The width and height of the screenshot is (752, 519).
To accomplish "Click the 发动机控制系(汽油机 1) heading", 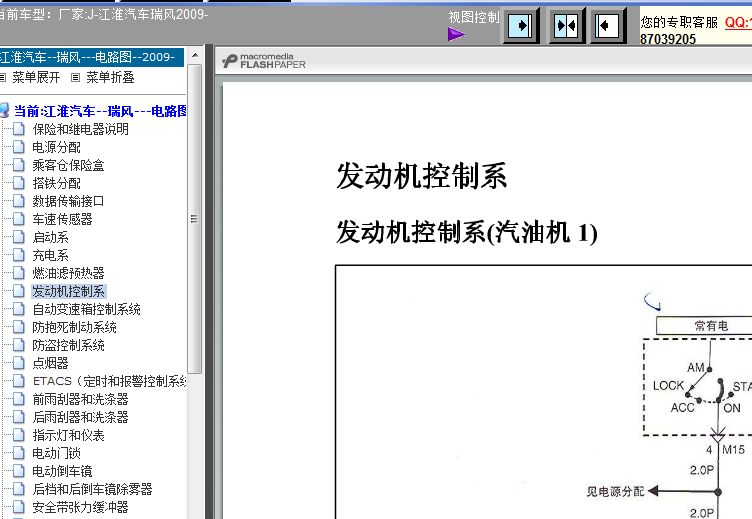I will [467, 233].
